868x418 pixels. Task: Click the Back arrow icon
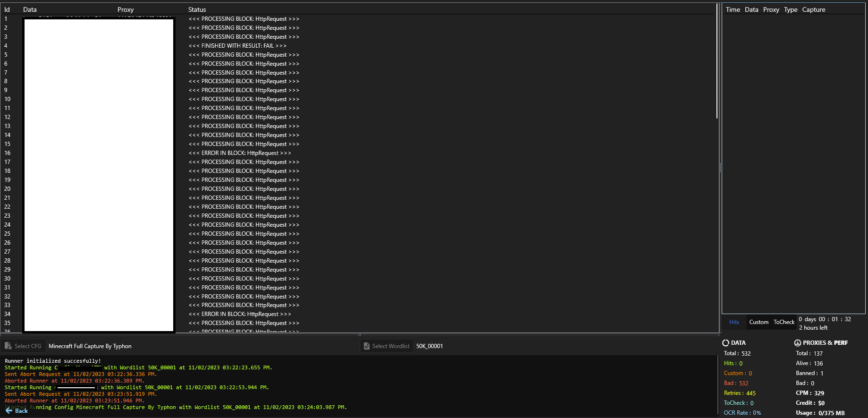click(x=9, y=411)
